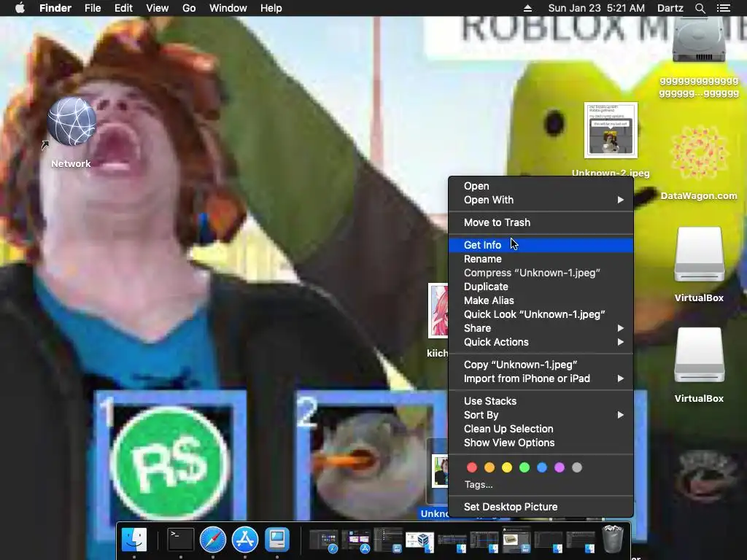
Task: Open the Finder menu
Action: point(55,8)
